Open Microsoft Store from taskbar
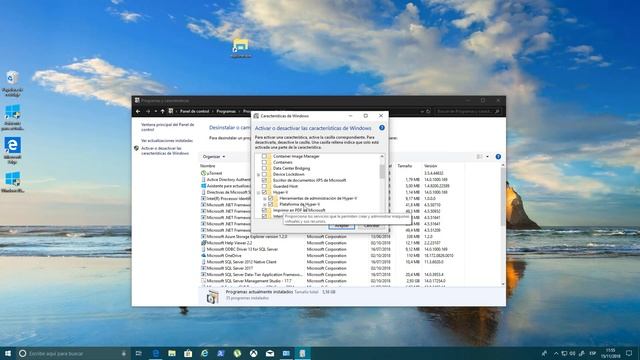The image size is (640, 360). click(188, 353)
